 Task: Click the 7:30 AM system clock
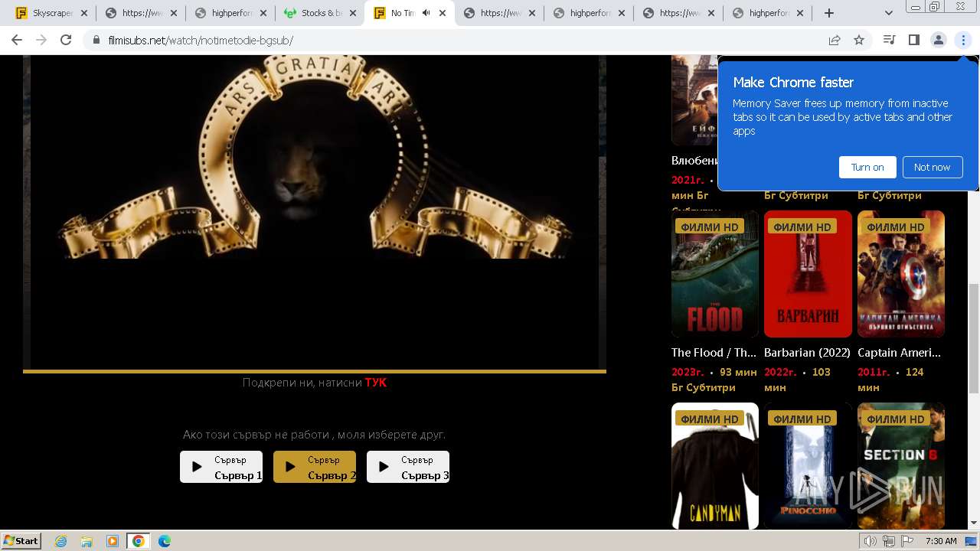[x=941, y=541]
